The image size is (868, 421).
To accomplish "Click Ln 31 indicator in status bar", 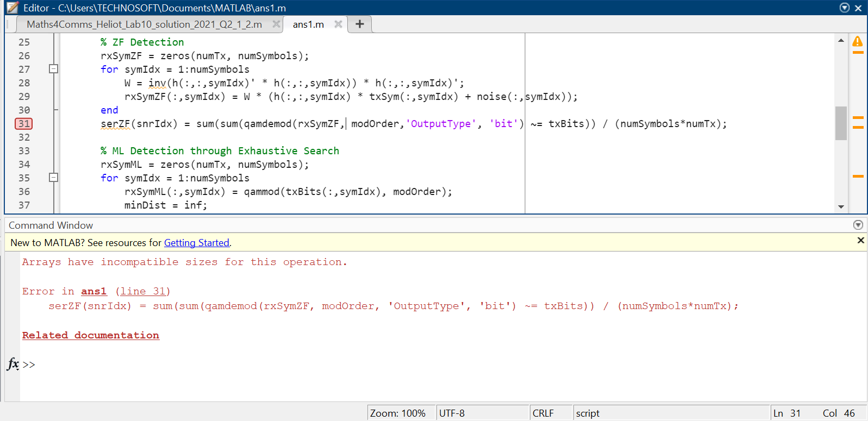I will 787,413.
